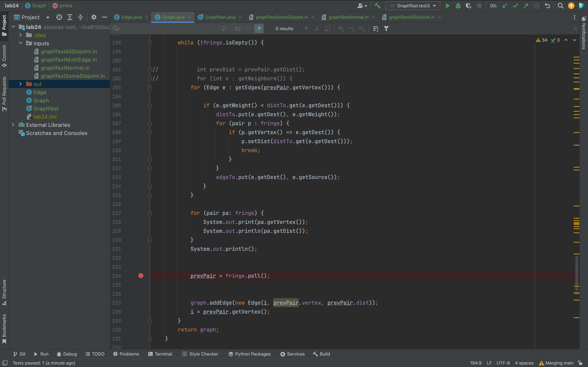Open the graphTestNormal.in editor tab
The width and height of the screenshot is (588, 367).
(348, 17)
